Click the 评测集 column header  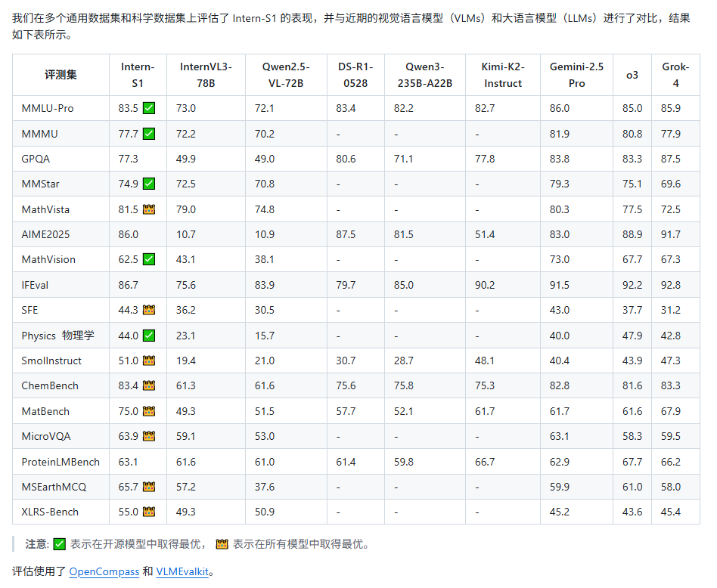pos(61,75)
